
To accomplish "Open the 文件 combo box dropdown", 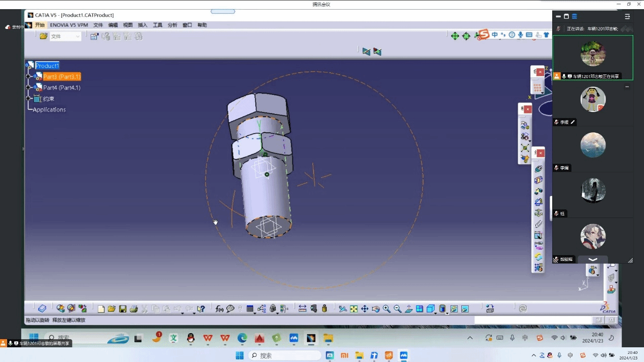I will pos(78,37).
